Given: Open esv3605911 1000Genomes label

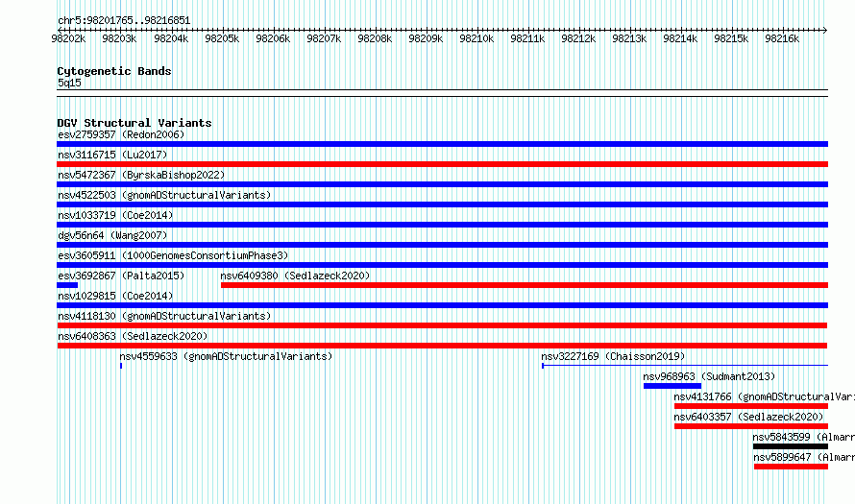Looking at the screenshot, I should point(173,255).
